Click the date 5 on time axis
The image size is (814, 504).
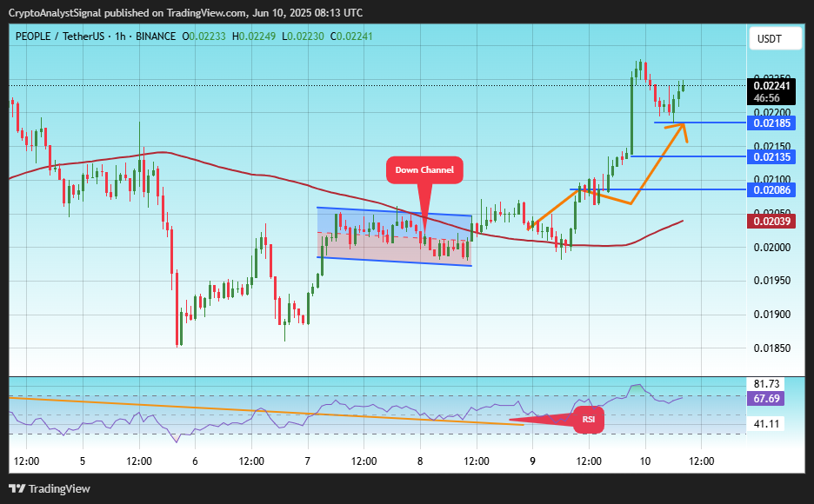point(83,461)
